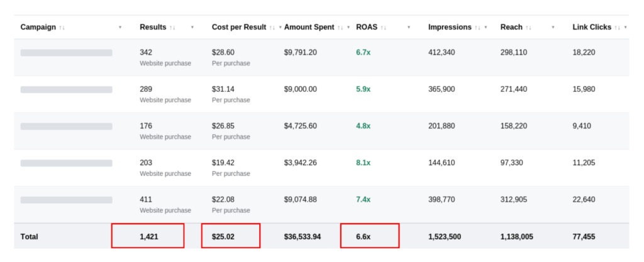Sort by Results using sort arrows
This screenshot has width=644, height=262.
click(x=172, y=28)
